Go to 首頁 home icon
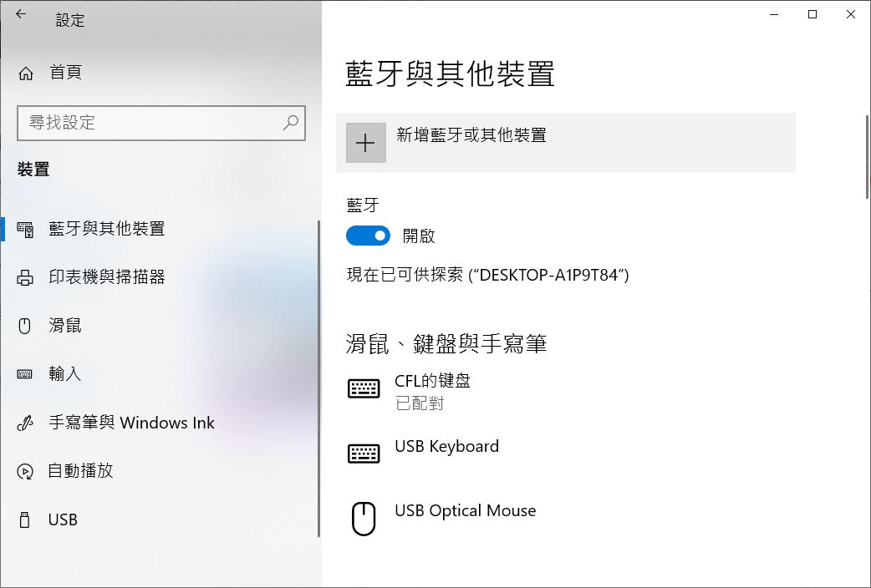This screenshot has height=588, width=871. [26, 73]
